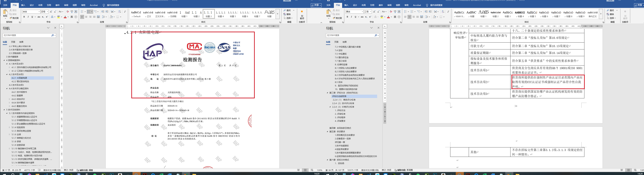Switch to 页面 tab in left navigation pane
The image size is (644, 175).
tap(13, 42)
